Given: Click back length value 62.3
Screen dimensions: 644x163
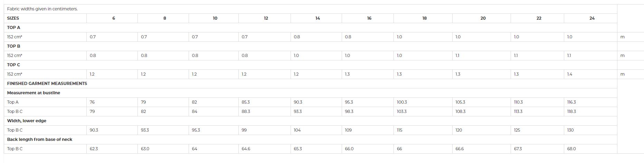Looking at the screenshot, I should [94, 149].
